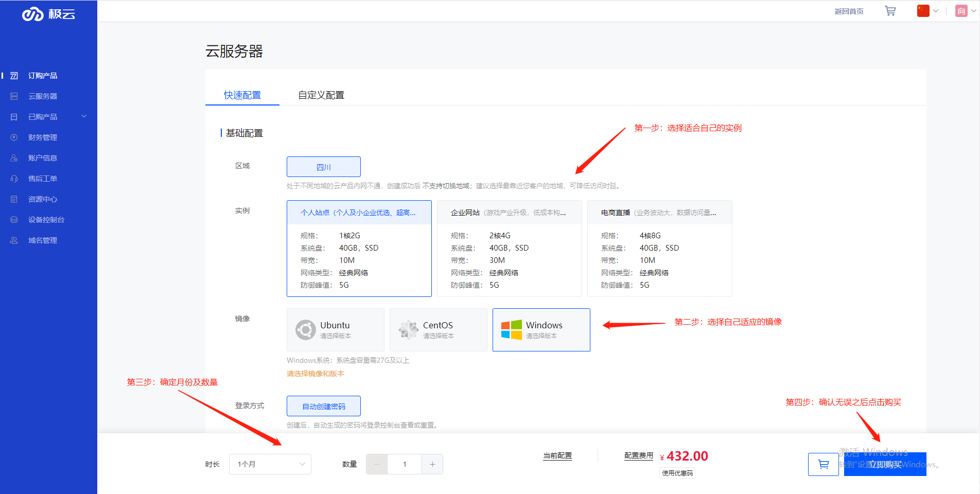
Task: Increase quantity with the plus button
Action: (432, 464)
